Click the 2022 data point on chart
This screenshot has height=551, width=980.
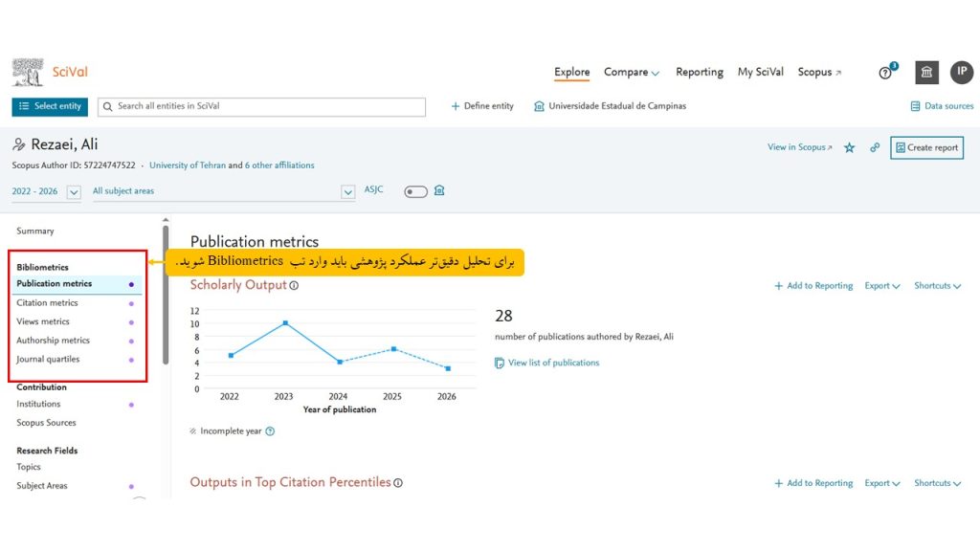pos(232,356)
